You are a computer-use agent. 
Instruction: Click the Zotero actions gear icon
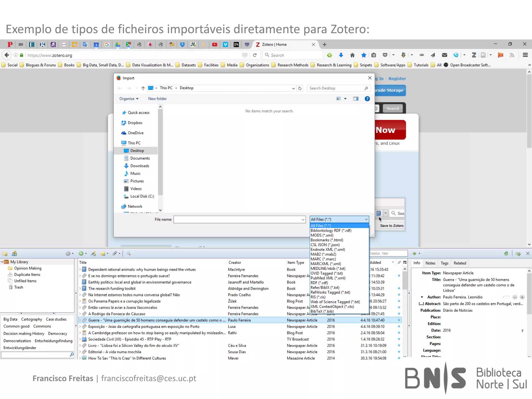coord(68,254)
